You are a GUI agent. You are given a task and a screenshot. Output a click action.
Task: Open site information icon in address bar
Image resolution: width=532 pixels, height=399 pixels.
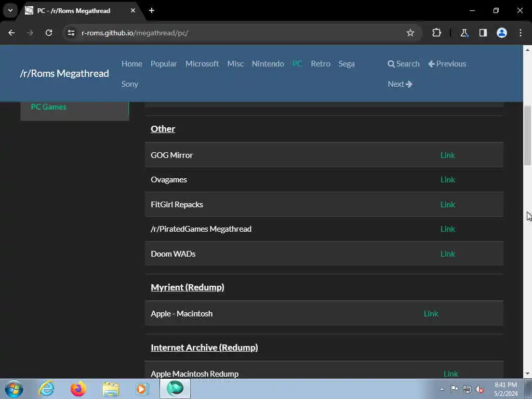pyautogui.click(x=71, y=33)
